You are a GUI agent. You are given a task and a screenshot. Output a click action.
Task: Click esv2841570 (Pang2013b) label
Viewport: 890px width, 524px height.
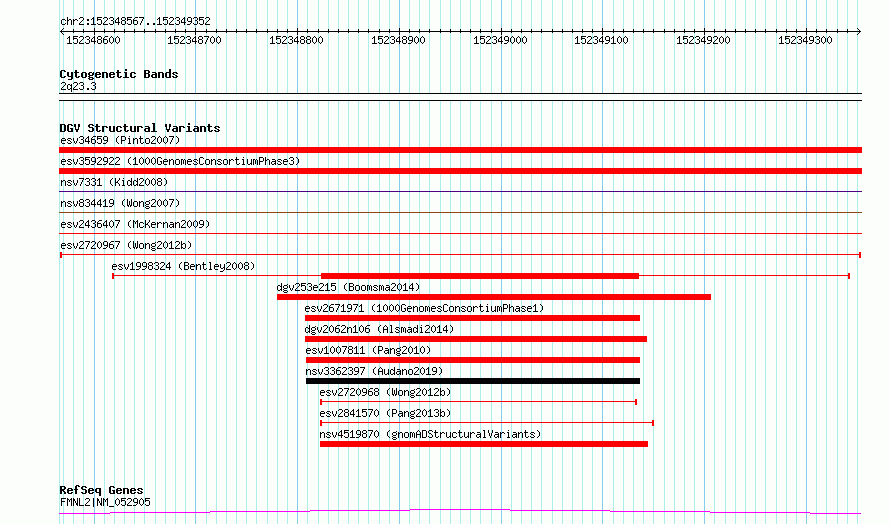pyautogui.click(x=385, y=413)
